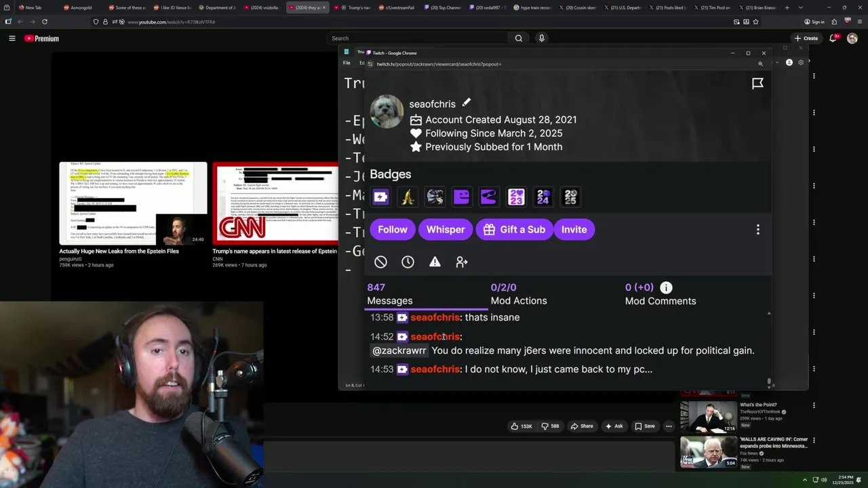
Task: Click the 2024 recap badge
Action: (x=543, y=197)
